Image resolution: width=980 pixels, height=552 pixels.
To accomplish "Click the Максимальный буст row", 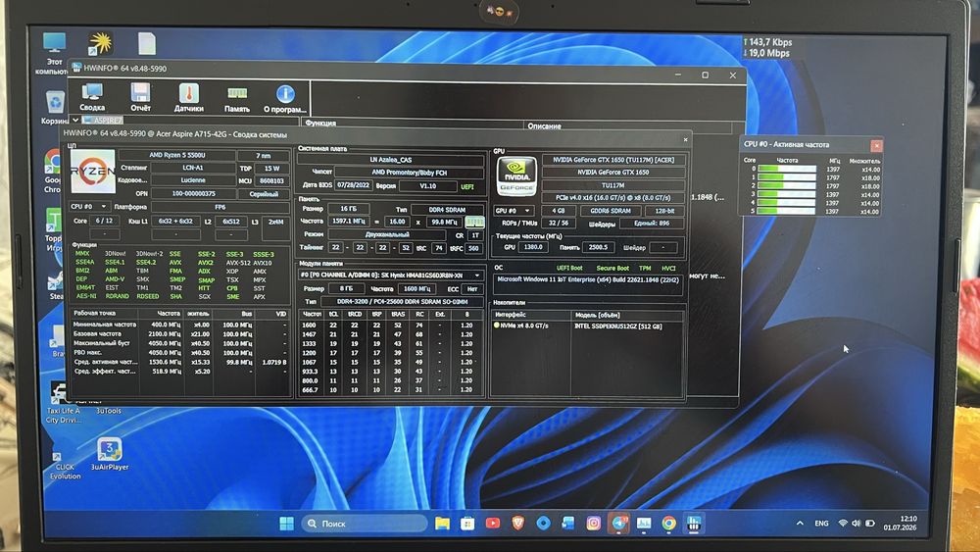I will pos(180,343).
